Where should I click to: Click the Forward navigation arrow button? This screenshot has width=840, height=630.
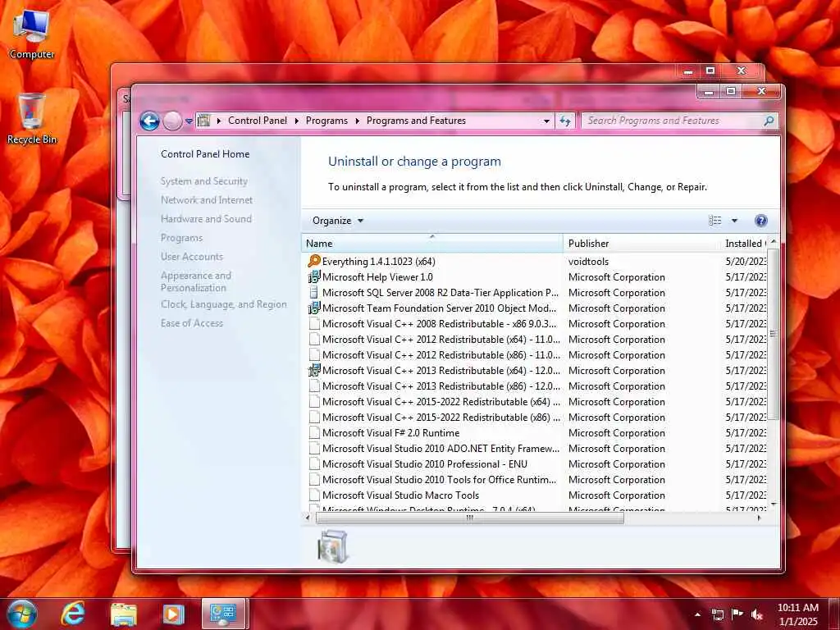tap(172, 121)
